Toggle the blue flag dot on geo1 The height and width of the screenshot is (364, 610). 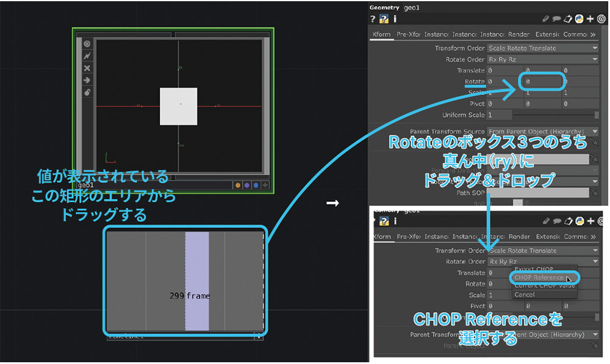(x=256, y=185)
